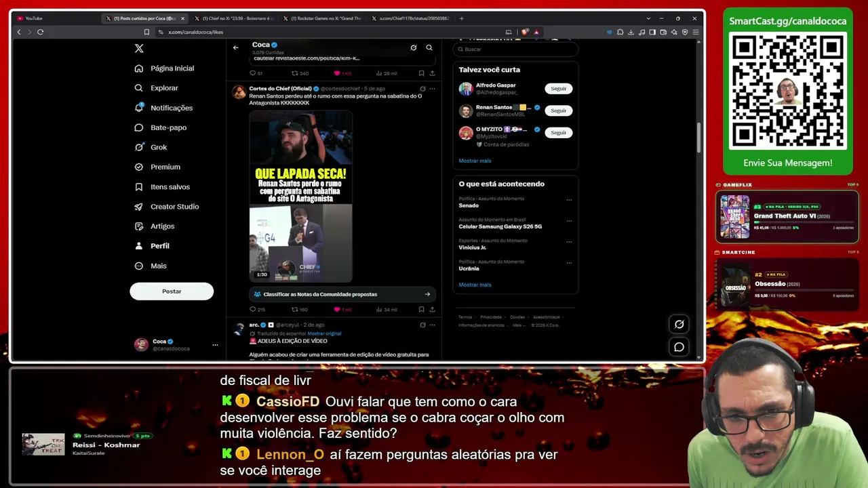Click the Creator Studio rocket icon
Image resolution: width=868 pixels, height=488 pixels.
tap(139, 207)
